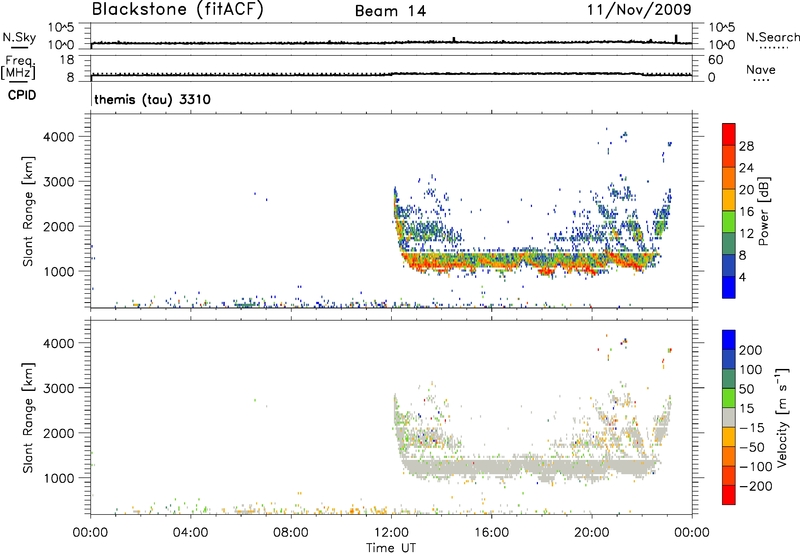The image size is (800, 554).
Task: Click the 12:00 time axis tick label
Action: pyautogui.click(x=391, y=533)
